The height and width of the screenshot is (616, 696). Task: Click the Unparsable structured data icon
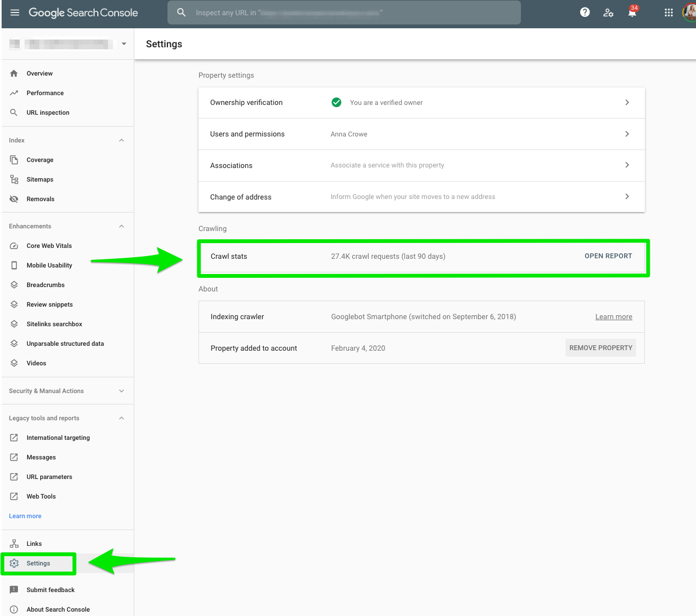point(14,344)
